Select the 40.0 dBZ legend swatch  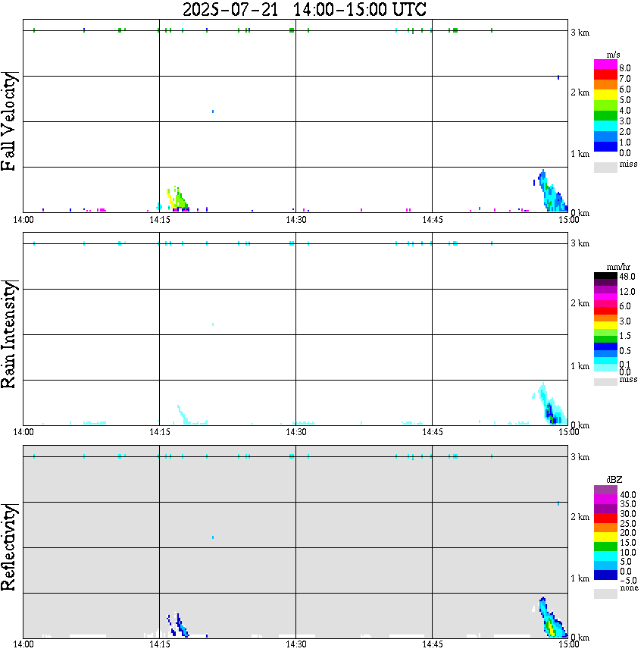(x=605, y=490)
